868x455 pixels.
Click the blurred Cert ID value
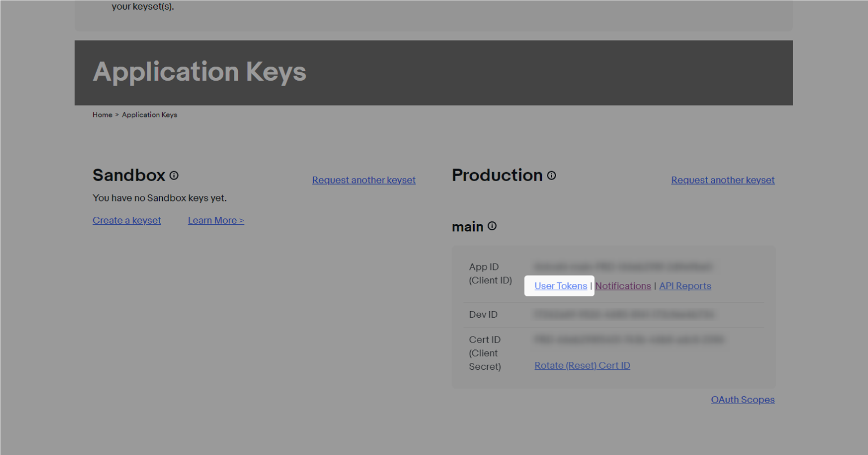(629, 339)
